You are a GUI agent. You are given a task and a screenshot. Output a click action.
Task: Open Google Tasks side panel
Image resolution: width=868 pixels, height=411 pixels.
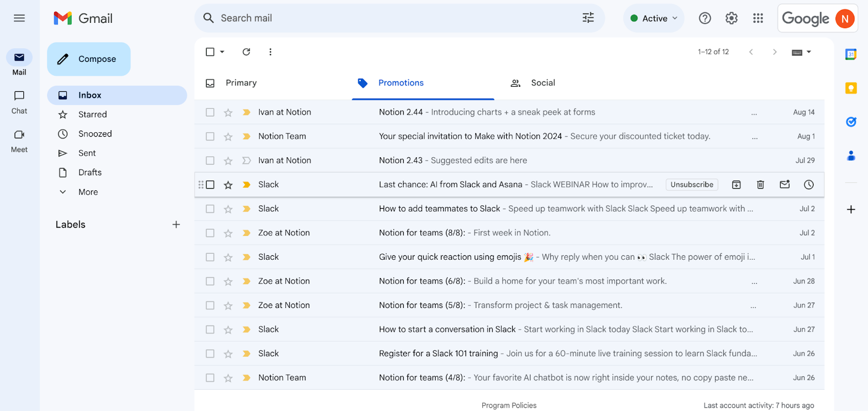point(851,122)
